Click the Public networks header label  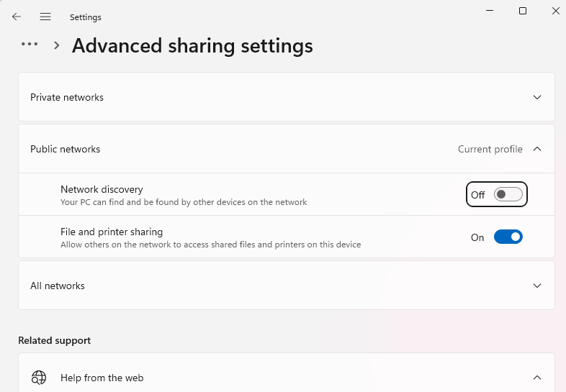coord(65,150)
